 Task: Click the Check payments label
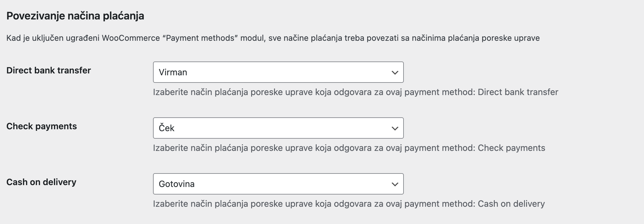point(42,126)
